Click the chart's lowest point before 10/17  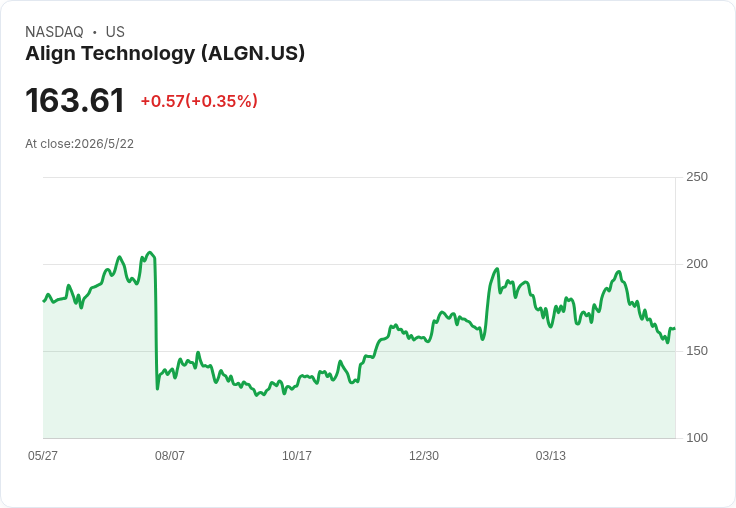coord(257,395)
